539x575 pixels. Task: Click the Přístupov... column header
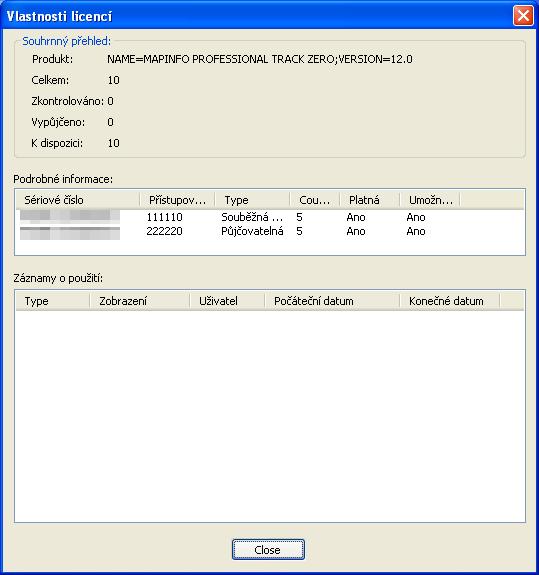pyautogui.click(x=177, y=200)
